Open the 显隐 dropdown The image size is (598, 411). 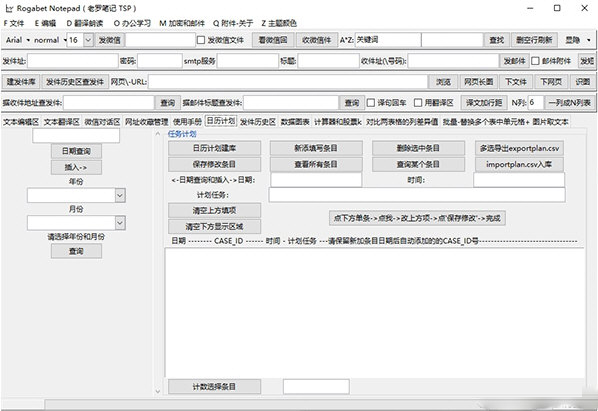point(578,40)
